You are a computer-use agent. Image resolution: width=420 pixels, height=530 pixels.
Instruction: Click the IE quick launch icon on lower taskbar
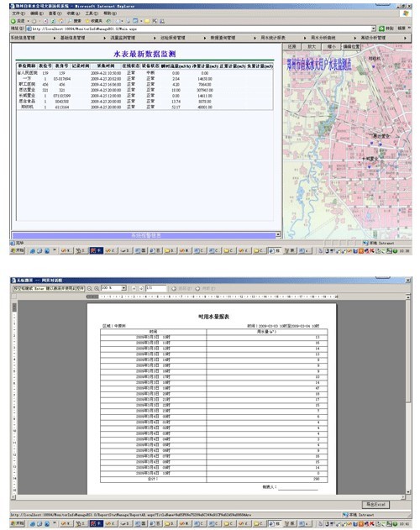coord(33,523)
